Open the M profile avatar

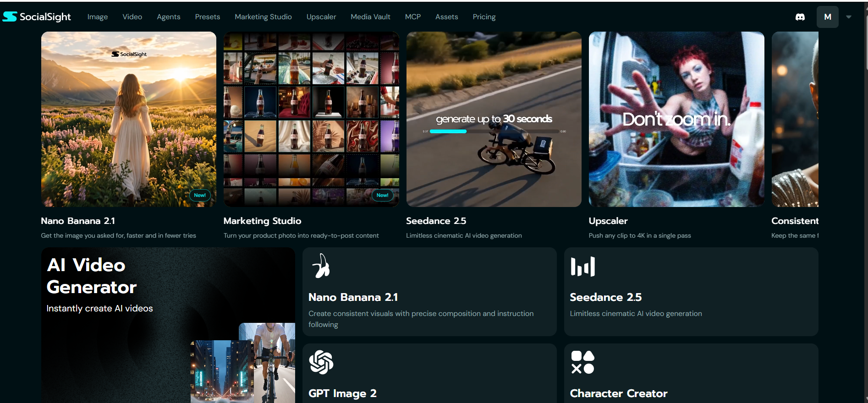point(827,17)
